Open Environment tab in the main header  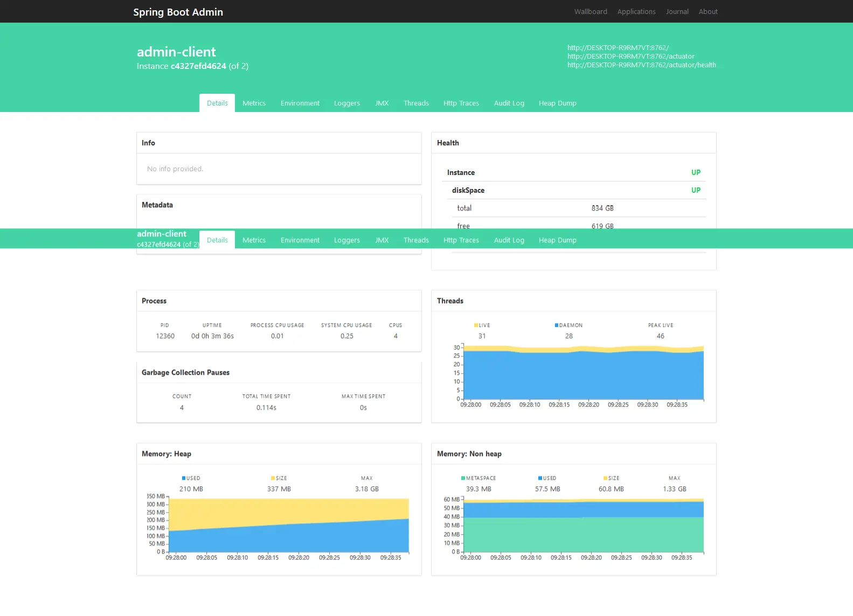point(300,103)
